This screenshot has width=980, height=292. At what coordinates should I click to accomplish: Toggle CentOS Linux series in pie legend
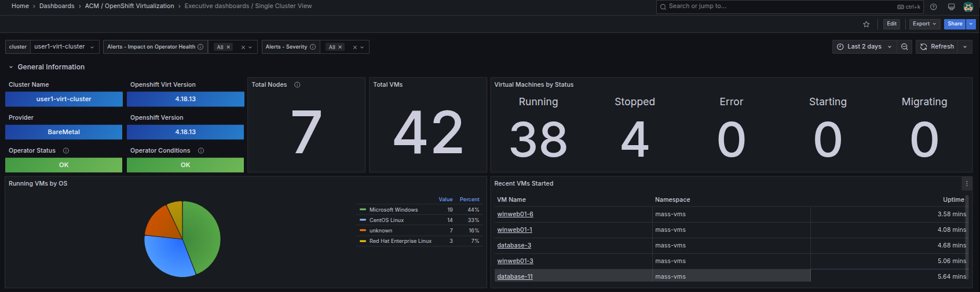click(x=386, y=220)
